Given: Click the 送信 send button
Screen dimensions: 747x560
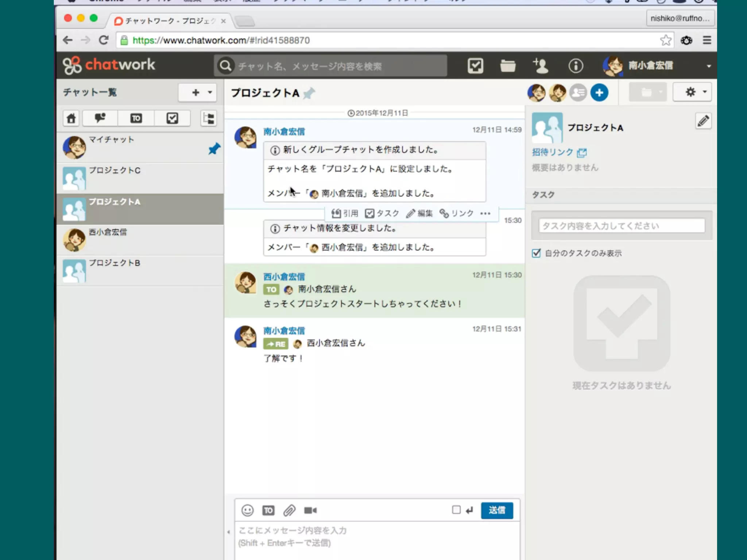Looking at the screenshot, I should pyautogui.click(x=497, y=510).
